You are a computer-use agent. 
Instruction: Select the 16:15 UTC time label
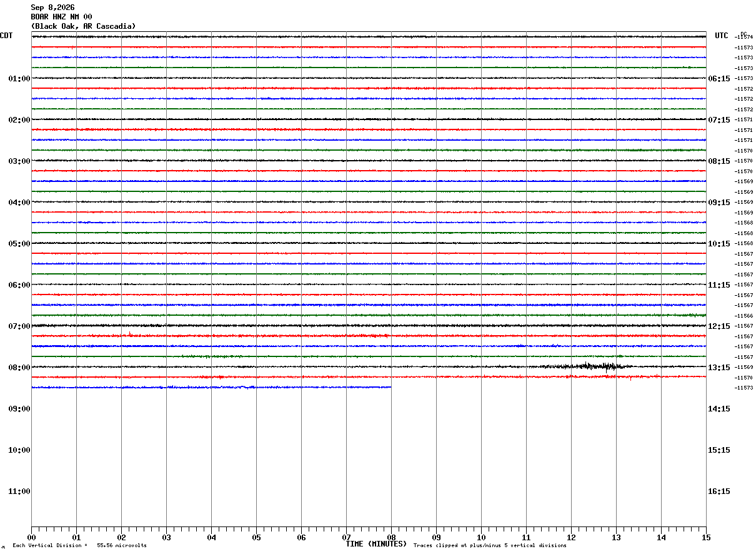click(x=719, y=491)
